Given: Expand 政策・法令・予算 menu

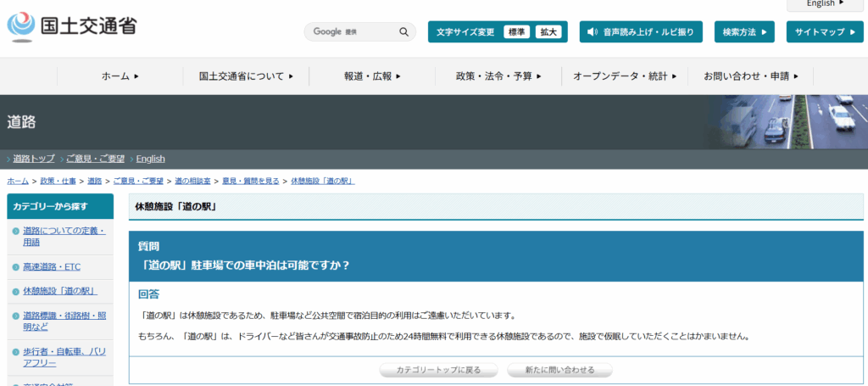Looking at the screenshot, I should (x=498, y=76).
